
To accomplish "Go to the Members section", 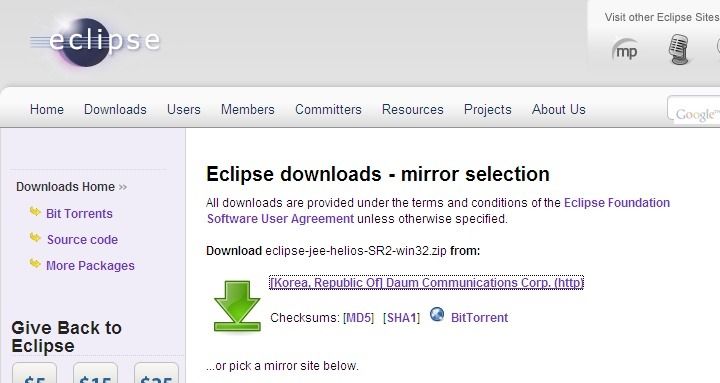I will point(248,109).
